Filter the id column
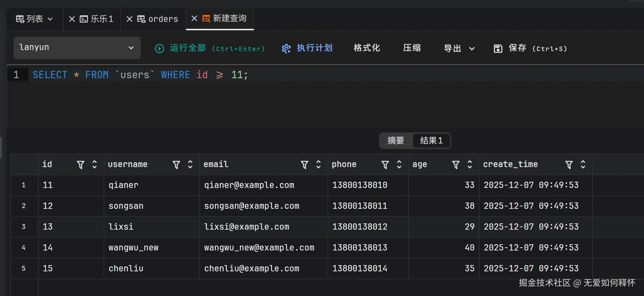Screen dimensions: 644x296 (x=81, y=165)
